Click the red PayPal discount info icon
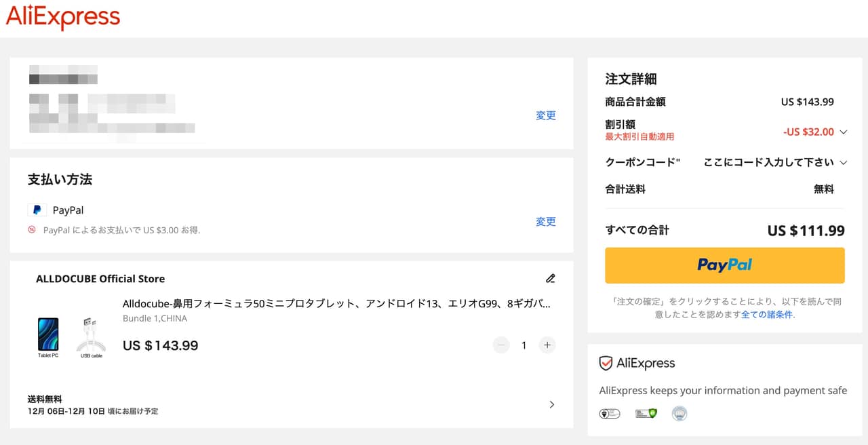 (x=32, y=230)
